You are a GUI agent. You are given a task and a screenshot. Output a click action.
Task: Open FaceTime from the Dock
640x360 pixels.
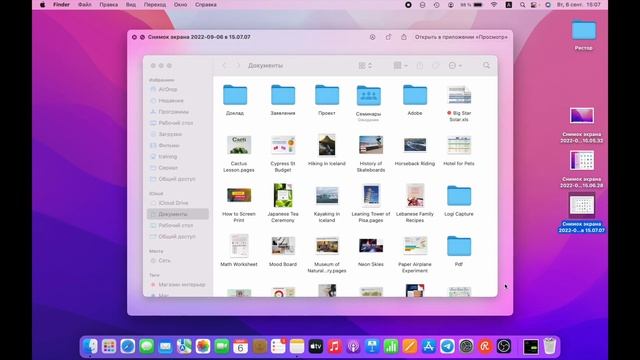coord(222,347)
